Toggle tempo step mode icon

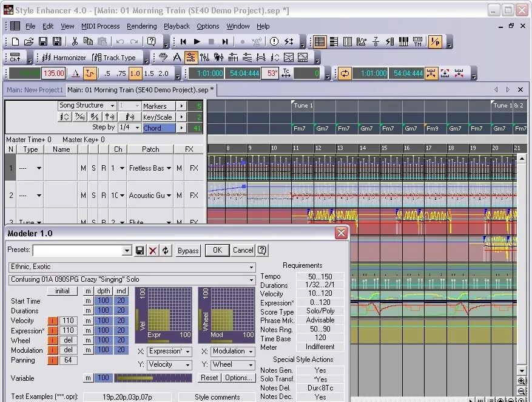pyautogui.click(x=90, y=73)
